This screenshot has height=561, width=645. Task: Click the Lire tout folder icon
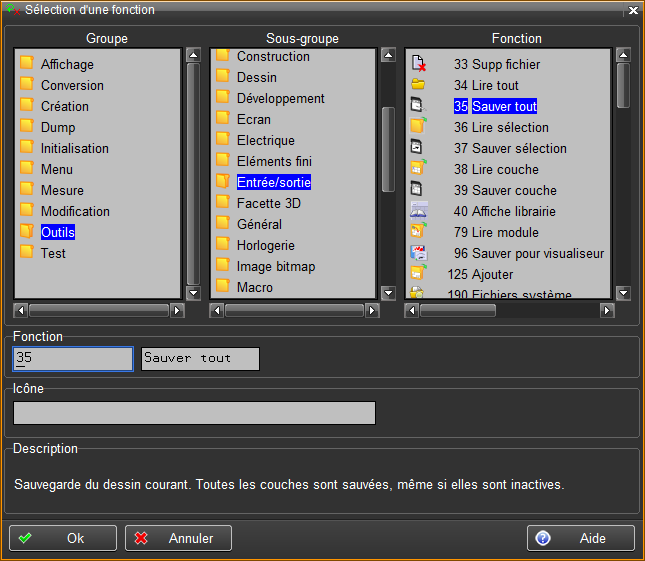pyautogui.click(x=420, y=85)
